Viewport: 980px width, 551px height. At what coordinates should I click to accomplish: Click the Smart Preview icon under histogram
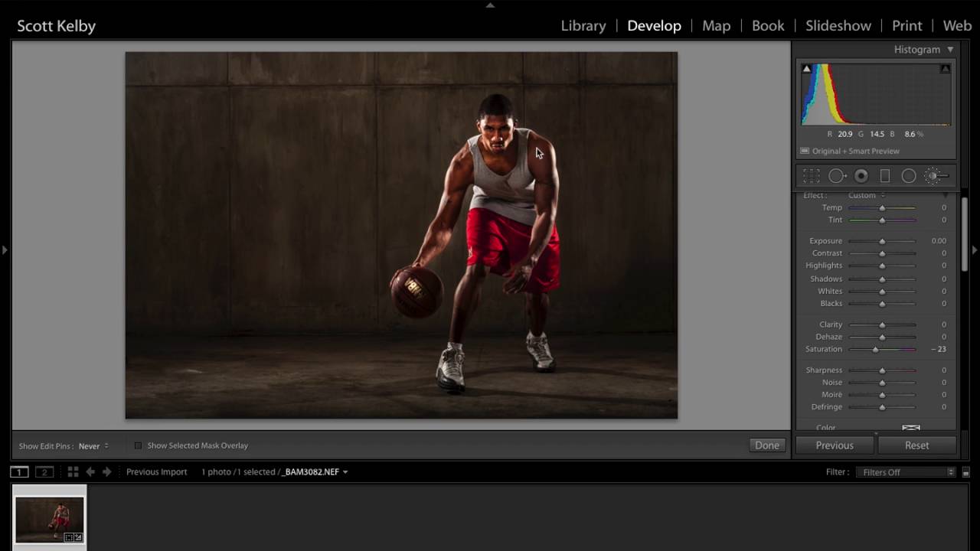tap(805, 151)
